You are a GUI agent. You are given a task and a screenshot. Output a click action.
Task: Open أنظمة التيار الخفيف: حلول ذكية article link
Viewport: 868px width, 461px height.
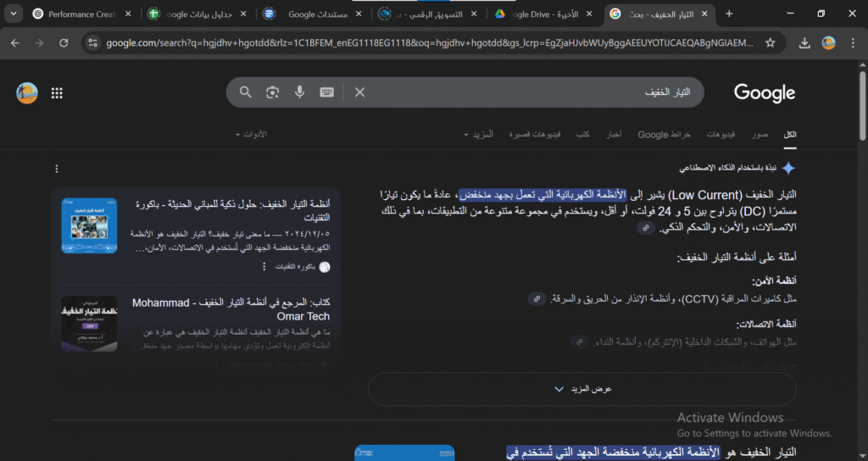point(232,211)
